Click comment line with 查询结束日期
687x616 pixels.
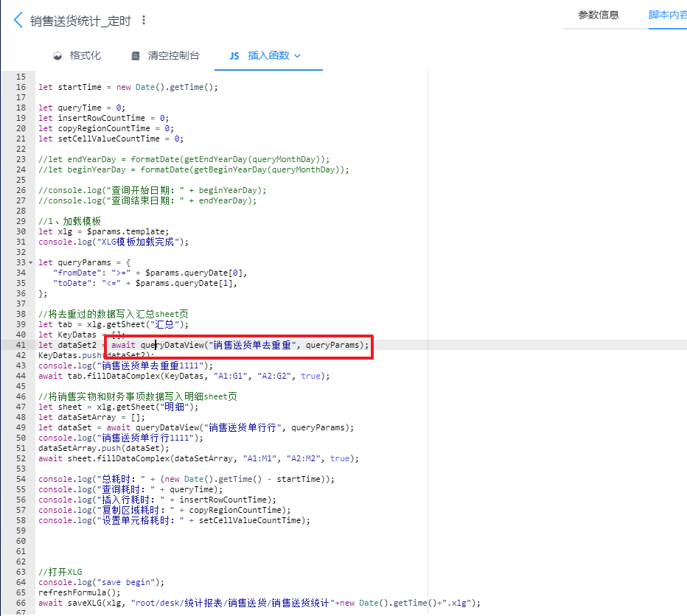(x=147, y=200)
